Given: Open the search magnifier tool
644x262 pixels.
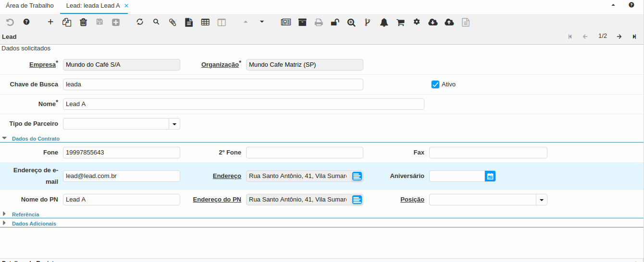Looking at the screenshot, I should [x=156, y=22].
